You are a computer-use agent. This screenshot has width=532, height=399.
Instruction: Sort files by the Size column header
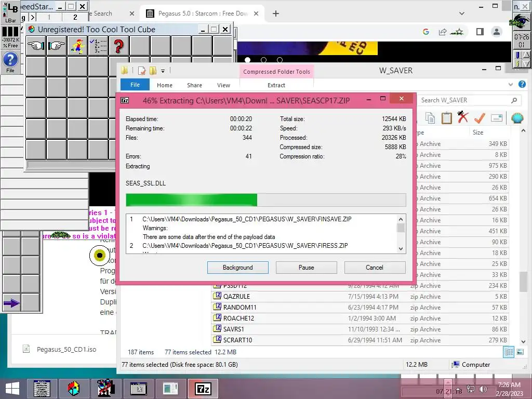tap(489, 132)
